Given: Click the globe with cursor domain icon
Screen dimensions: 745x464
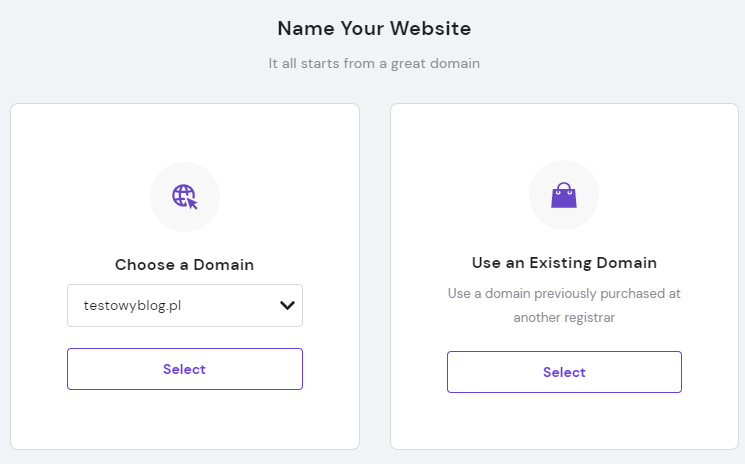Looking at the screenshot, I should 185,197.
